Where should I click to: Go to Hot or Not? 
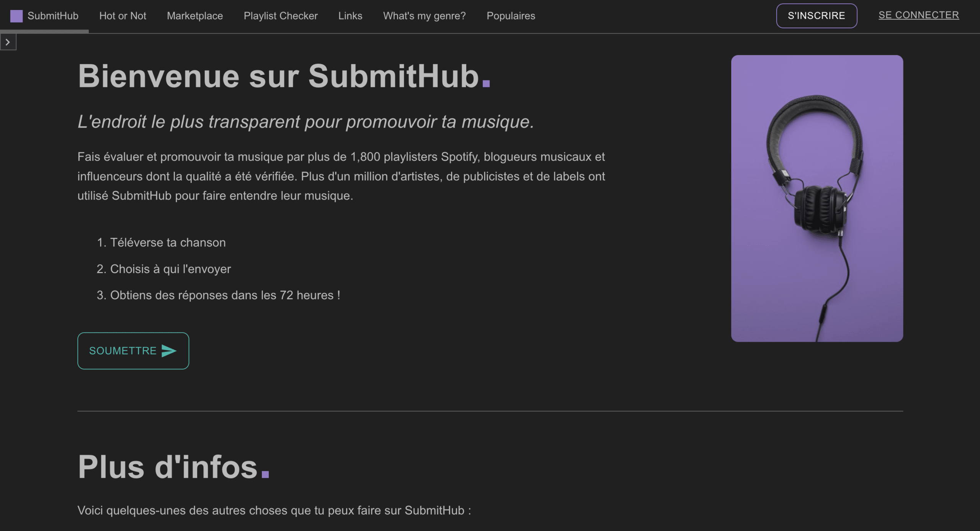point(122,16)
